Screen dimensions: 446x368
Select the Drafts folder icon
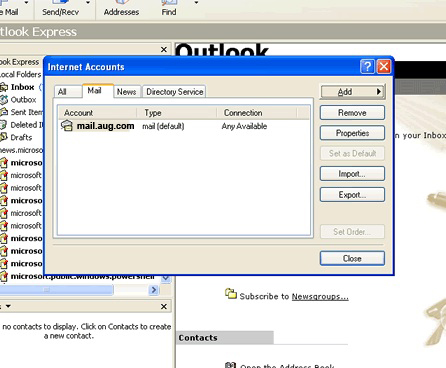coord(4,137)
